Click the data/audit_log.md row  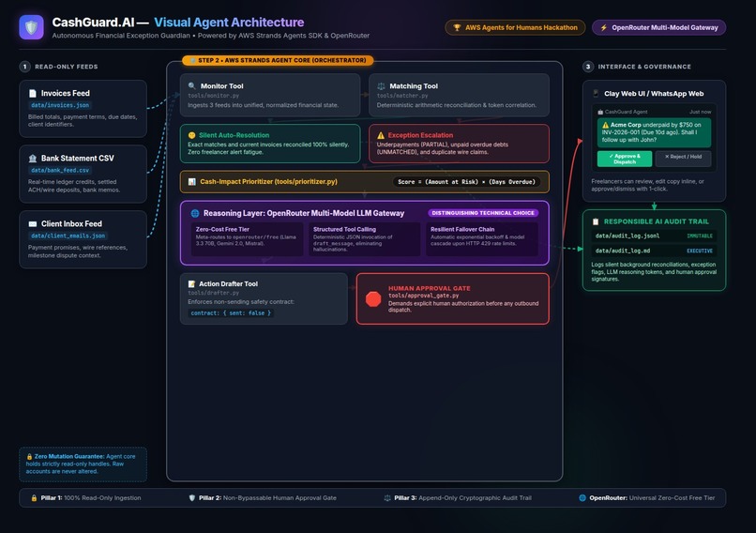[x=654, y=251]
